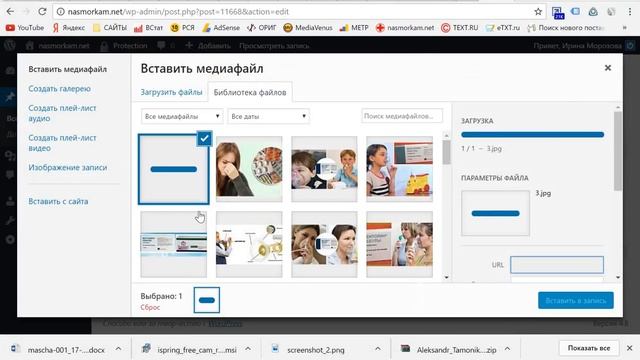The height and width of the screenshot is (360, 640).
Task: Close the downloads bar
Action: tap(630, 348)
